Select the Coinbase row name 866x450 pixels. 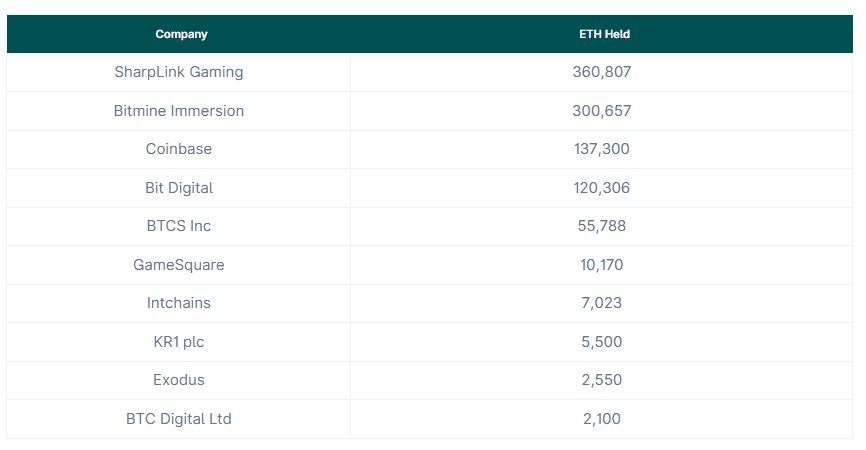pos(179,149)
